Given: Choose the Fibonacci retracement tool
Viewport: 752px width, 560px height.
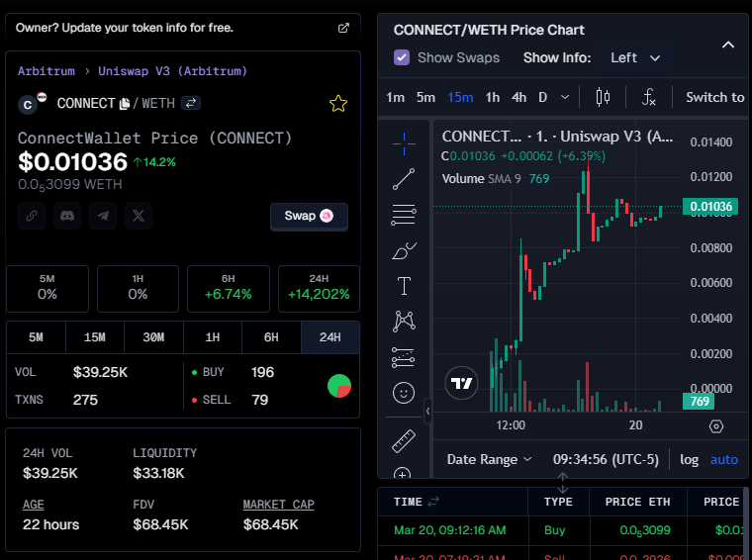Looking at the screenshot, I should point(404,214).
